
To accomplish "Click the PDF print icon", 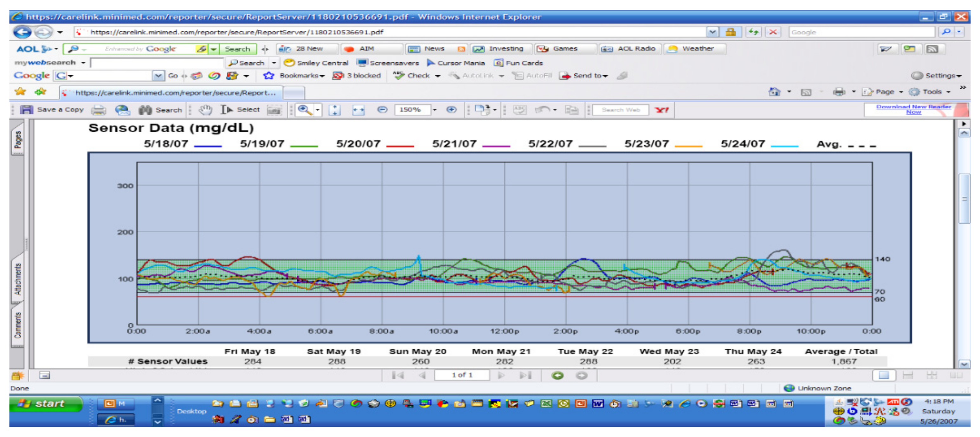I will coord(99,110).
